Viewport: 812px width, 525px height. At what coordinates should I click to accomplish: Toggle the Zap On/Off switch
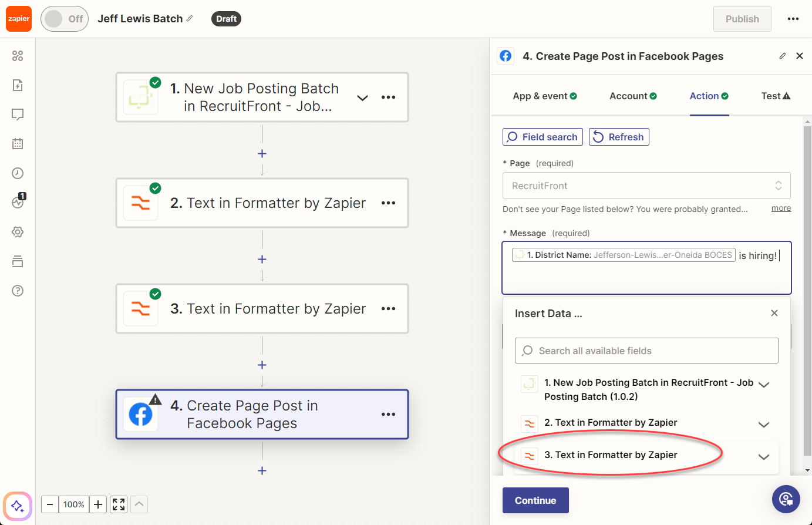[65, 19]
